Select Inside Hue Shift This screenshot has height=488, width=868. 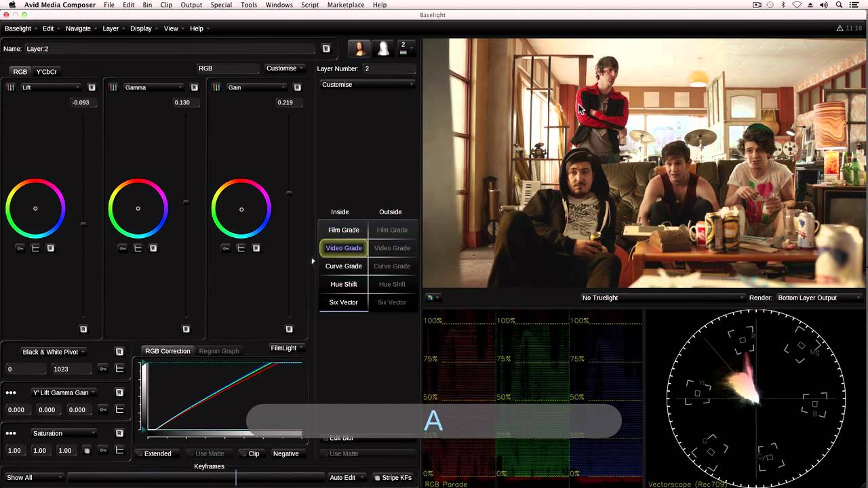point(344,285)
